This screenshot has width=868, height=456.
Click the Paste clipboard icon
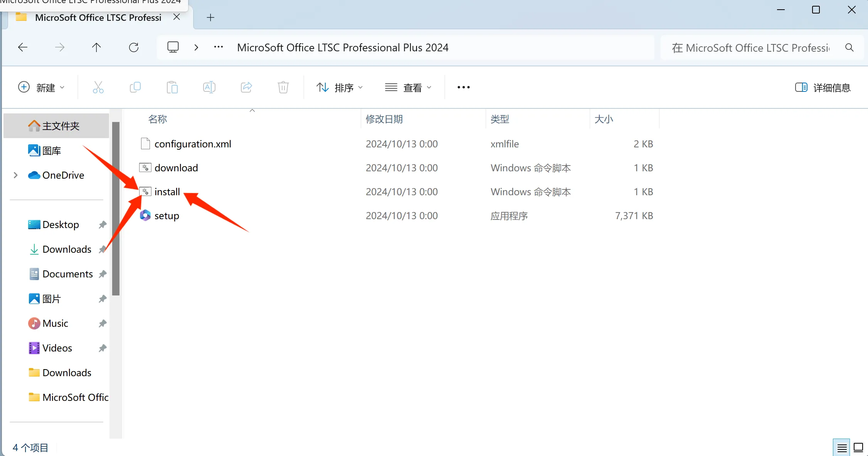tap(172, 88)
